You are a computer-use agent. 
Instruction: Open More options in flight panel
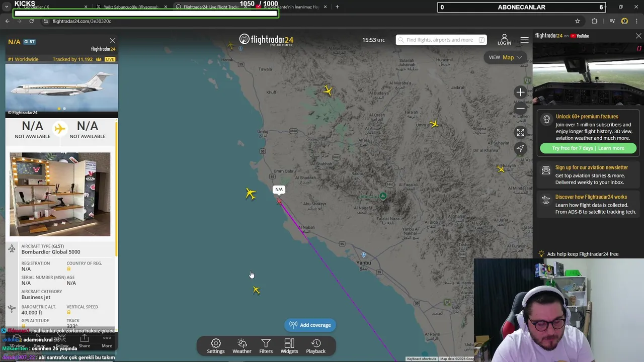pos(107,341)
